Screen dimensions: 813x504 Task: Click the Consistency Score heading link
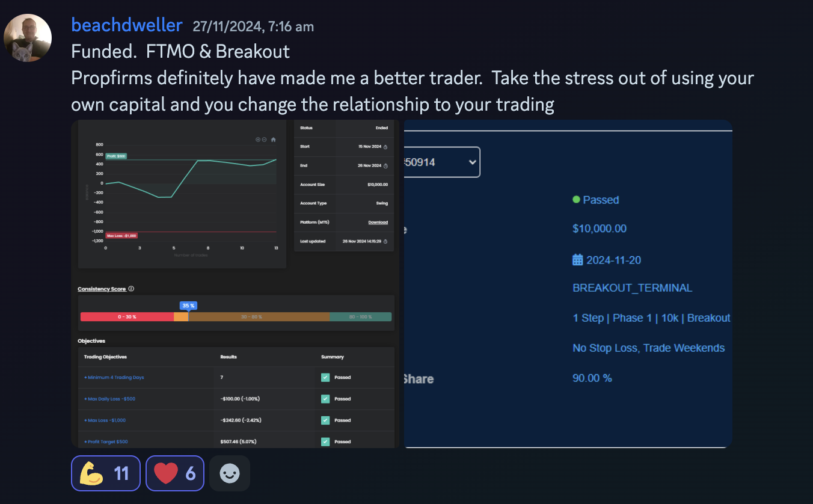click(102, 289)
